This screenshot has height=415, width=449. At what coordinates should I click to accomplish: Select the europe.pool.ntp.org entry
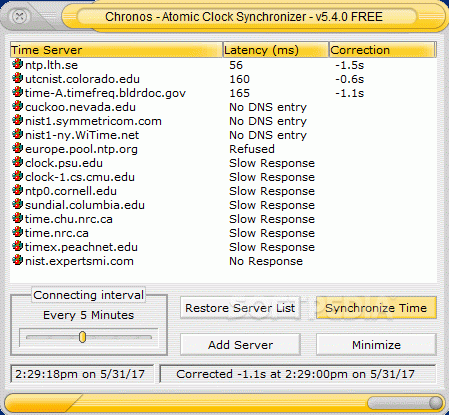(x=81, y=149)
